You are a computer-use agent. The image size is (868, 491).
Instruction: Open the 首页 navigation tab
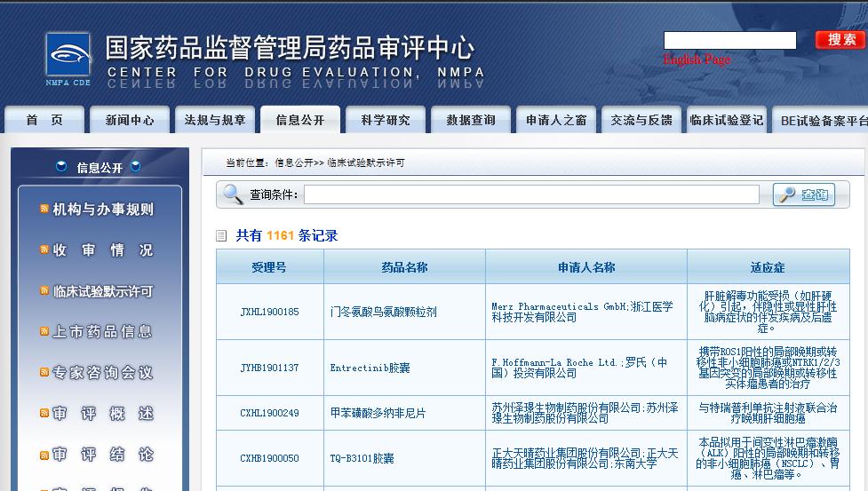(x=44, y=120)
